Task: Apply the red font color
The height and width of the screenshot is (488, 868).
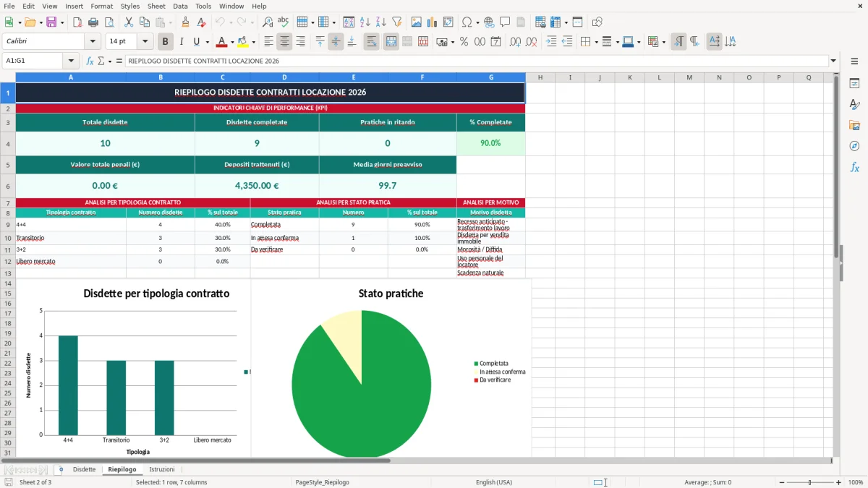Action: [x=221, y=42]
